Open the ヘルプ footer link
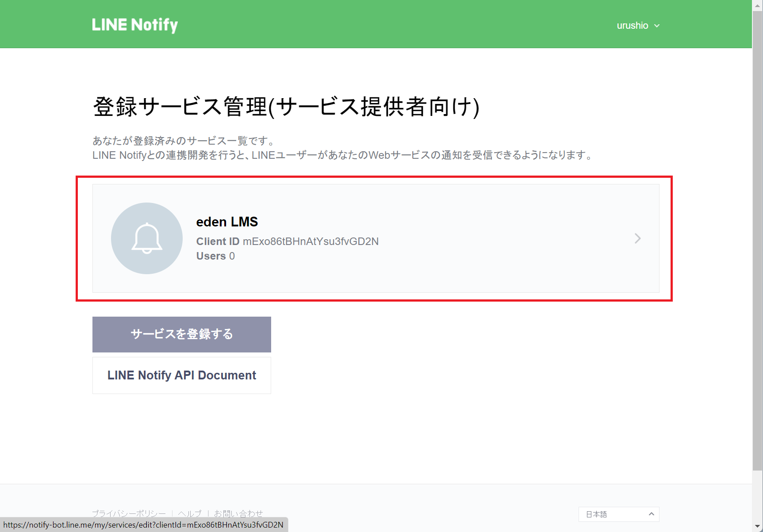Screen dimensions: 763x532 (x=190, y=513)
